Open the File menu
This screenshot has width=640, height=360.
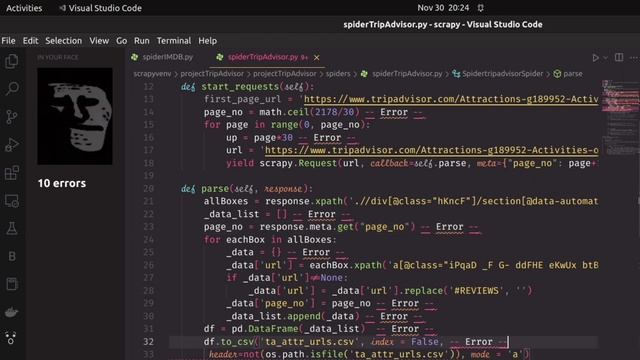(x=8, y=41)
